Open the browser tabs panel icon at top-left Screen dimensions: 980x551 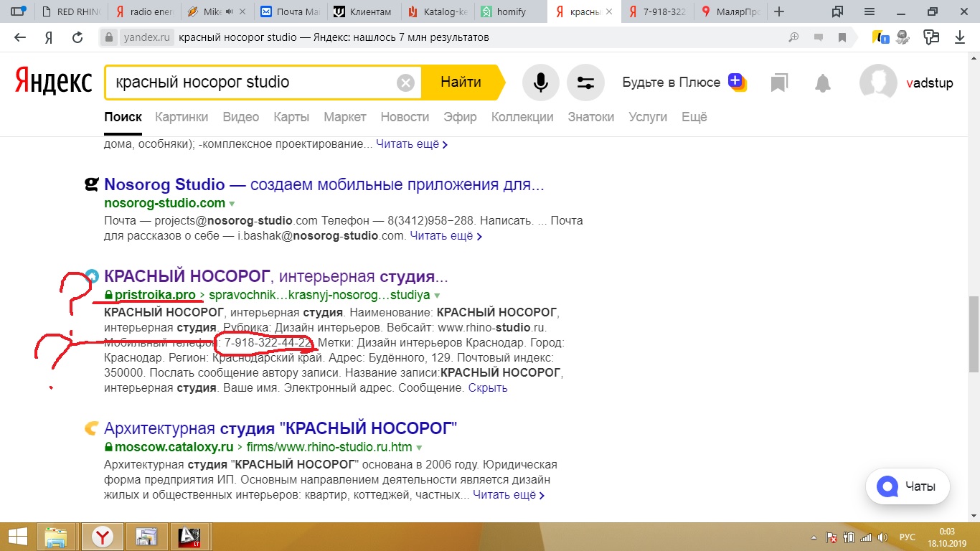(x=20, y=11)
